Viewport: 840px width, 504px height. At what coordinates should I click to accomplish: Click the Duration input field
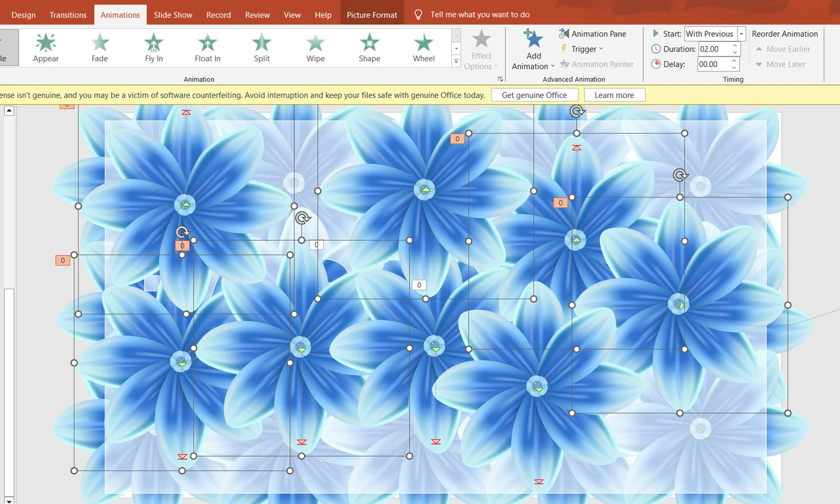tap(713, 49)
